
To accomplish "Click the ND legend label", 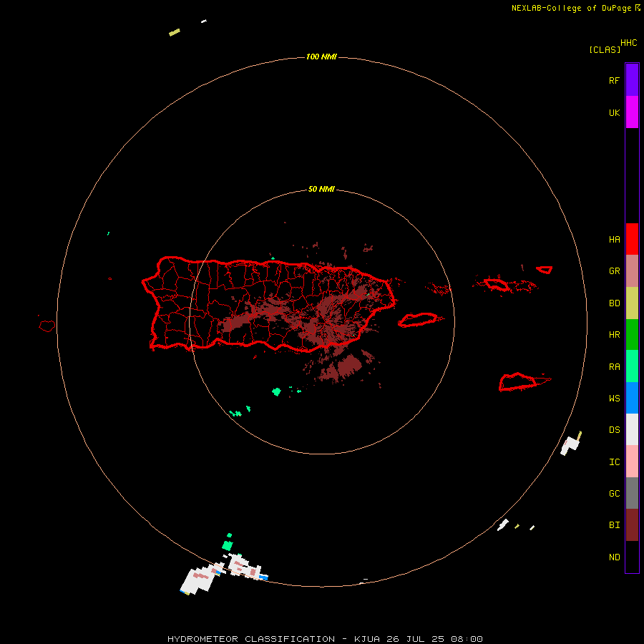I will click(614, 557).
